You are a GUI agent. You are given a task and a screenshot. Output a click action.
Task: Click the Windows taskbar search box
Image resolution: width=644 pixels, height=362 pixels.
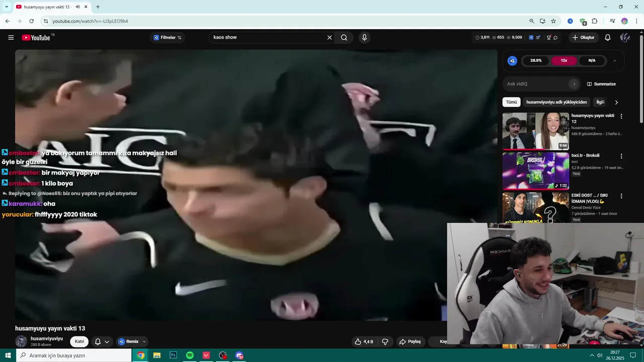(73, 355)
